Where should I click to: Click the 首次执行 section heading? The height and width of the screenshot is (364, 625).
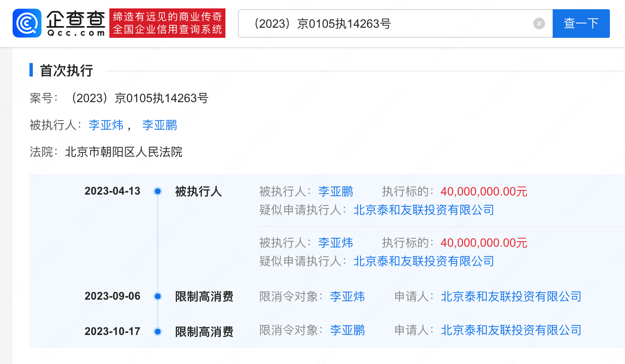click(x=66, y=71)
